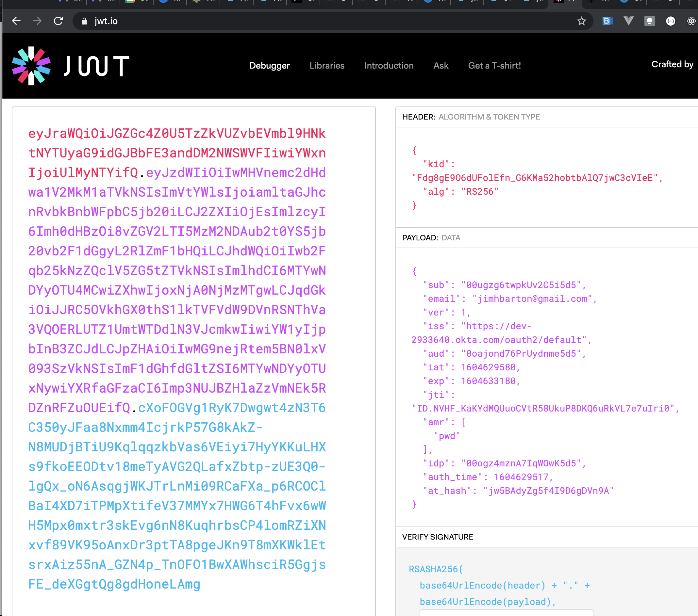Click the browser forward arrow
The image size is (698, 616).
pos(37,21)
